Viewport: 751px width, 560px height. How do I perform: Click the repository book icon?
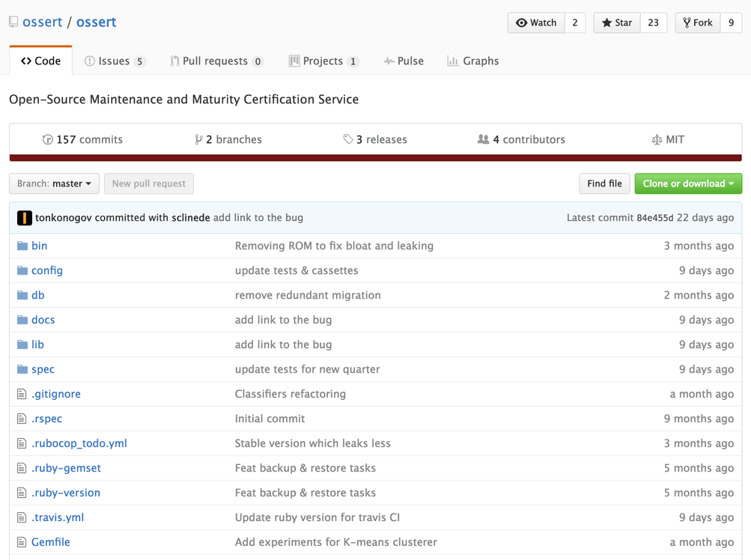tap(12, 22)
